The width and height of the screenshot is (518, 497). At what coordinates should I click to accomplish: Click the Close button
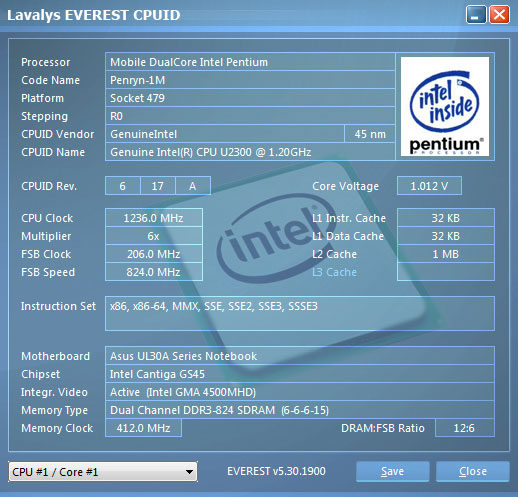coord(473,471)
